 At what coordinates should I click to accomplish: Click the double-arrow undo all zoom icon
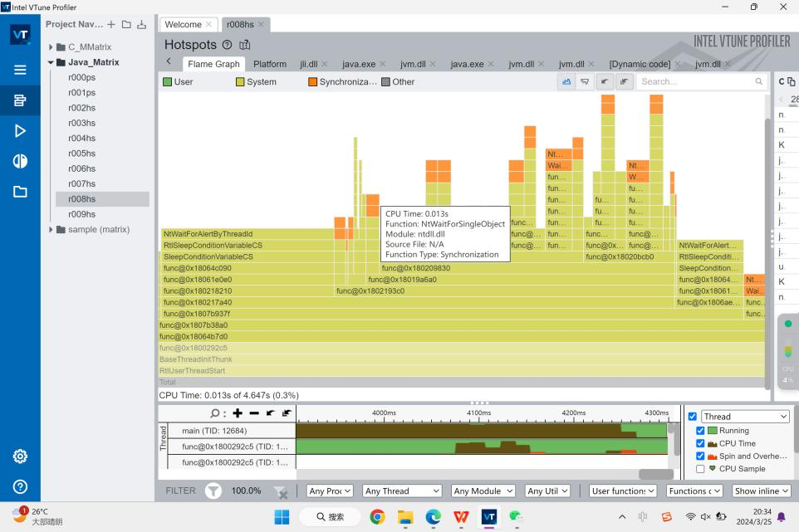coord(624,81)
